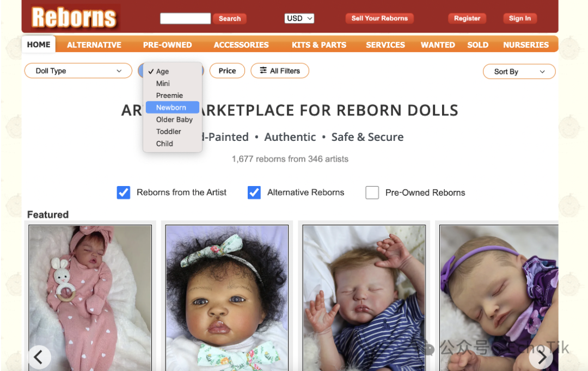The image size is (588, 371).
Task: Uncheck Alternative Reborns checkbox
Action: (x=254, y=193)
